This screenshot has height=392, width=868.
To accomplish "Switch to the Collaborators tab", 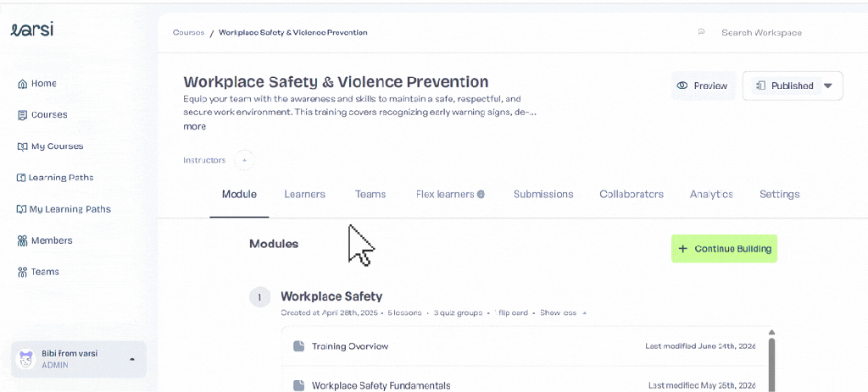I will (x=632, y=195).
